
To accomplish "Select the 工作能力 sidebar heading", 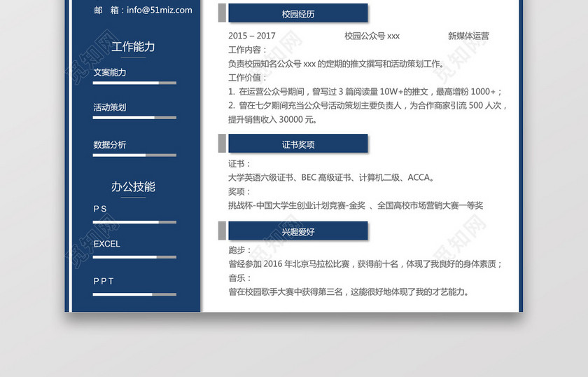I will click(x=133, y=46).
